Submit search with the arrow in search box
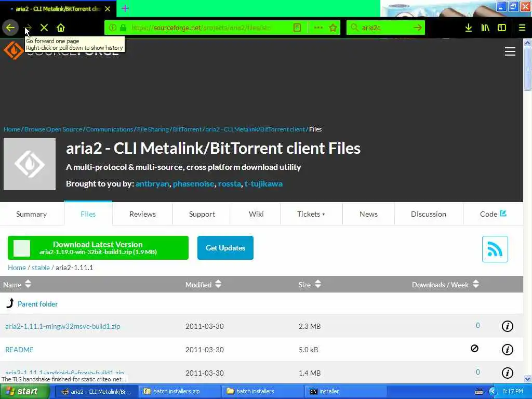This screenshot has height=399, width=532. point(418,28)
